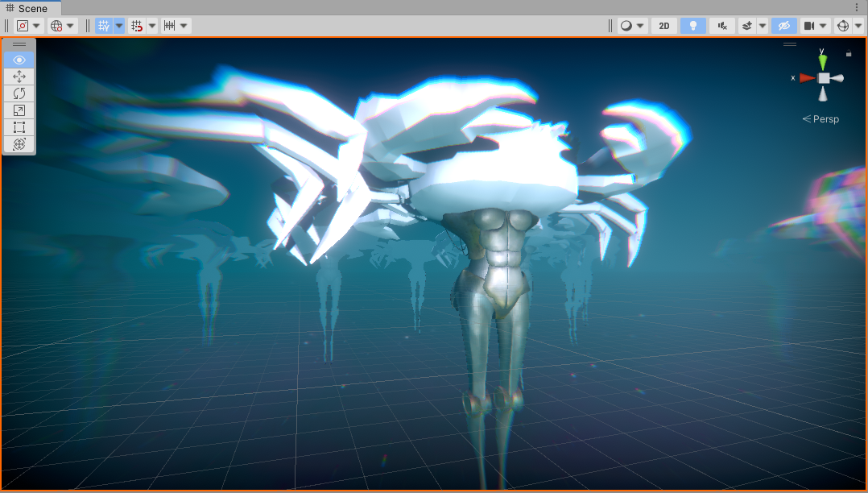Screen dimensions: 868x493
Task: Select the Scale tool
Action: [x=19, y=110]
